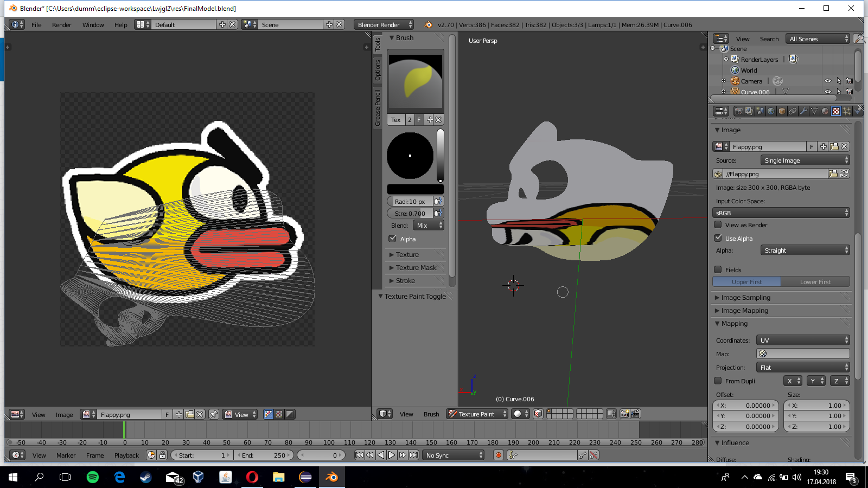Open the Texture Paint mode dropdown
868x488 pixels.
pos(477,414)
